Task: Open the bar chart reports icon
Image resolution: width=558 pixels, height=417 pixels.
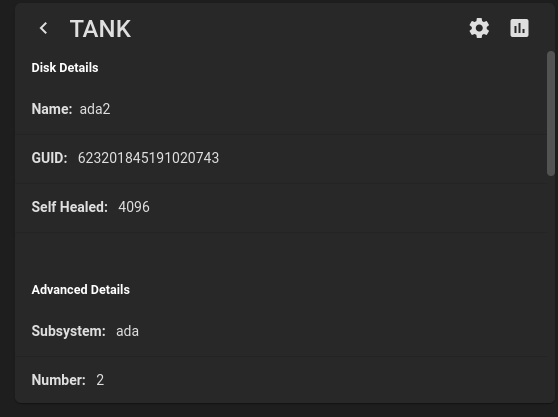Action: point(520,28)
